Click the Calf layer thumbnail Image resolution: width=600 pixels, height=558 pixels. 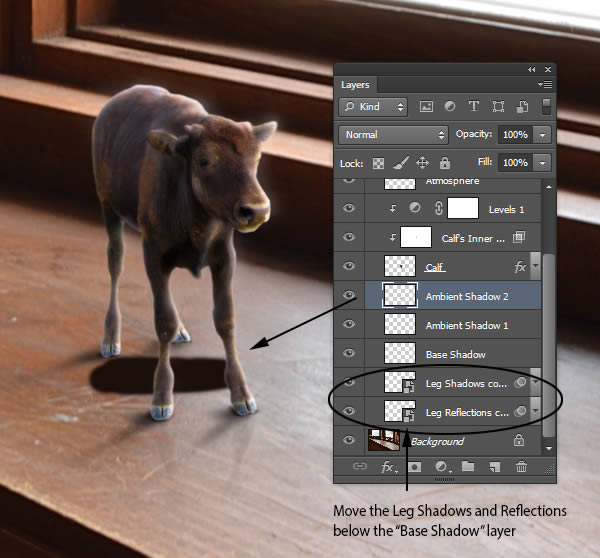pos(399,266)
